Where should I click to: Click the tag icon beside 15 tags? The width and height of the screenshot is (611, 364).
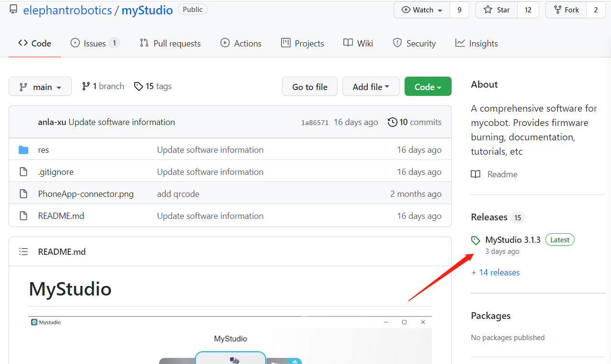tap(138, 86)
